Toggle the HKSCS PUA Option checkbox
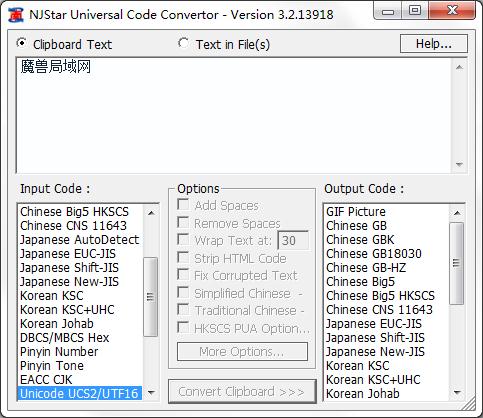This screenshot has width=483, height=418. (183, 327)
